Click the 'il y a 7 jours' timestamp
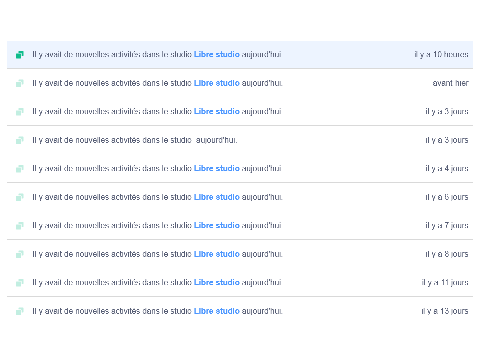The width and height of the screenshot is (480, 360). click(447, 225)
